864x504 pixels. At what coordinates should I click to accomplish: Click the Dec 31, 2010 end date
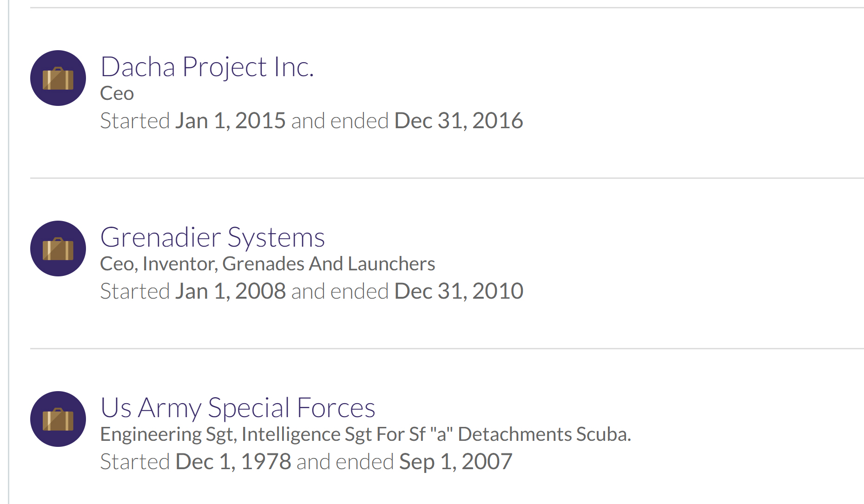point(458,291)
